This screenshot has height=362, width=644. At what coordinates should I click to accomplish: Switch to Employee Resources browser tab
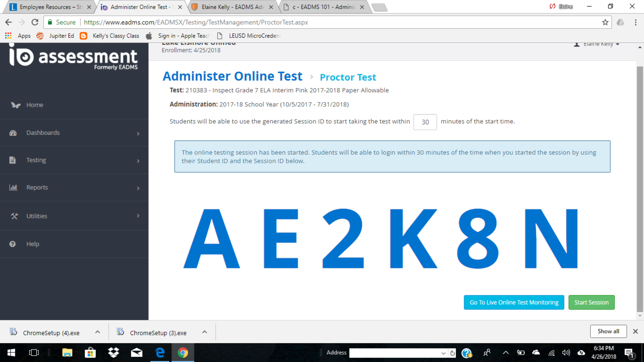(x=47, y=7)
